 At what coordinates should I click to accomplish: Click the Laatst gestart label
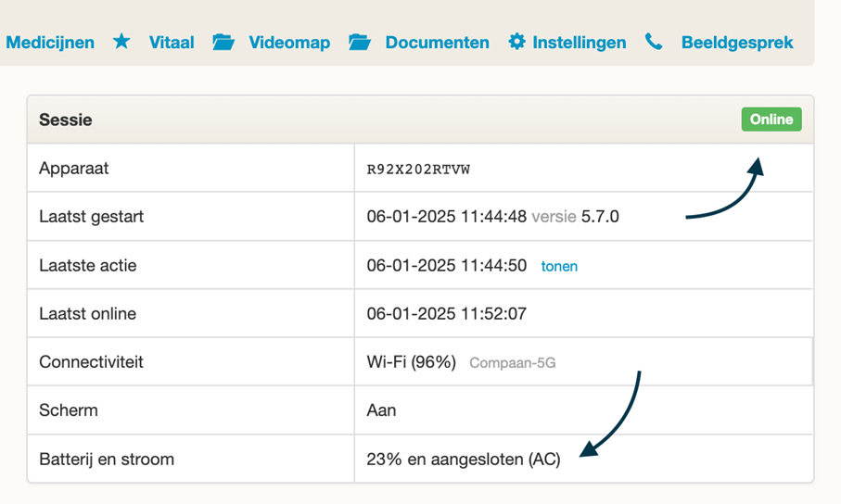pos(91,217)
